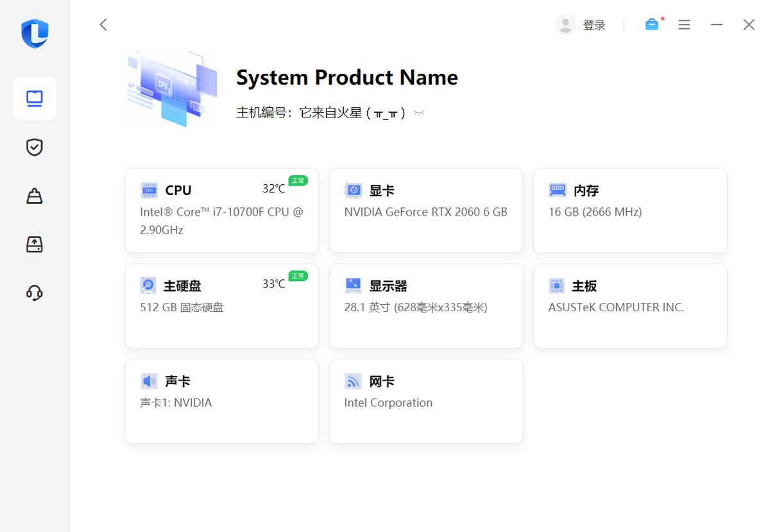This screenshot has height=532, width=770.
Task: Click the 登录 login link
Action: (x=595, y=24)
